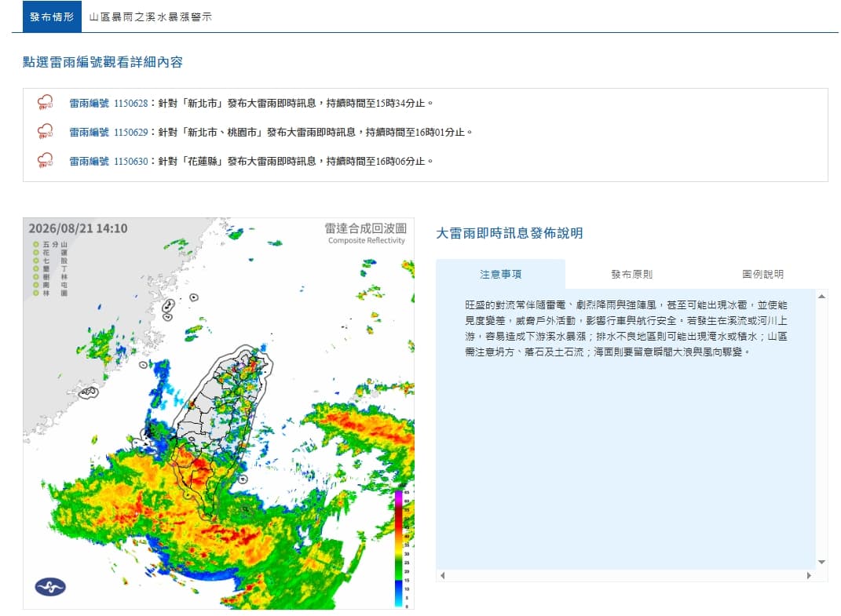Image resolution: width=841 pixels, height=616 pixels.
Task: Click the 南屯 radar station legend entry
Action: [x=50, y=285]
